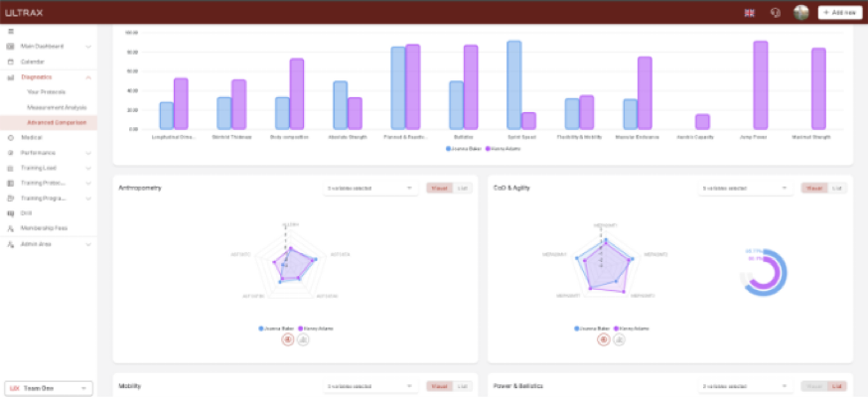Click the Calendar icon in the sidebar

[x=10, y=62]
